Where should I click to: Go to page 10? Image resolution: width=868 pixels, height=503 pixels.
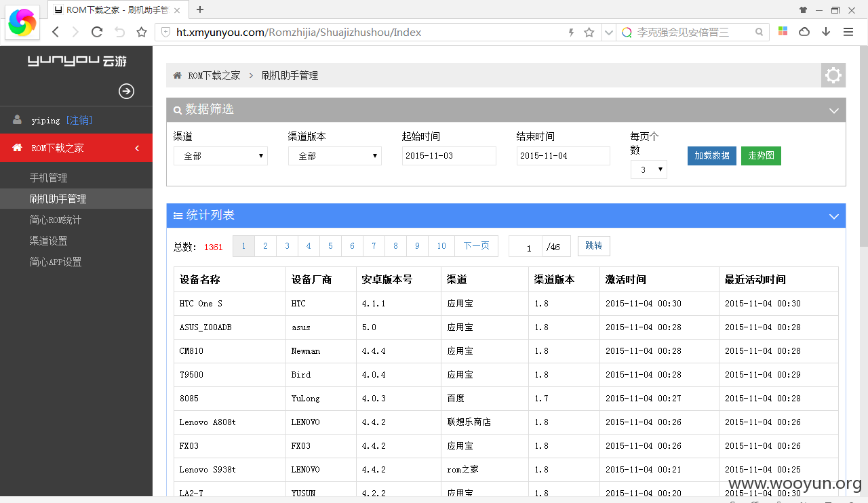tap(441, 246)
